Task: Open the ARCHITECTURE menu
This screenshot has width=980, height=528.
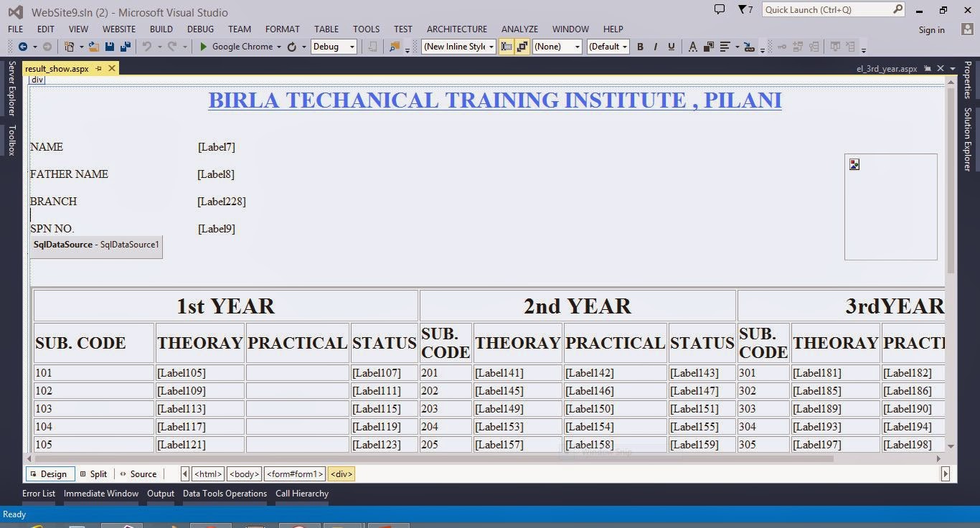Action: coord(457,29)
